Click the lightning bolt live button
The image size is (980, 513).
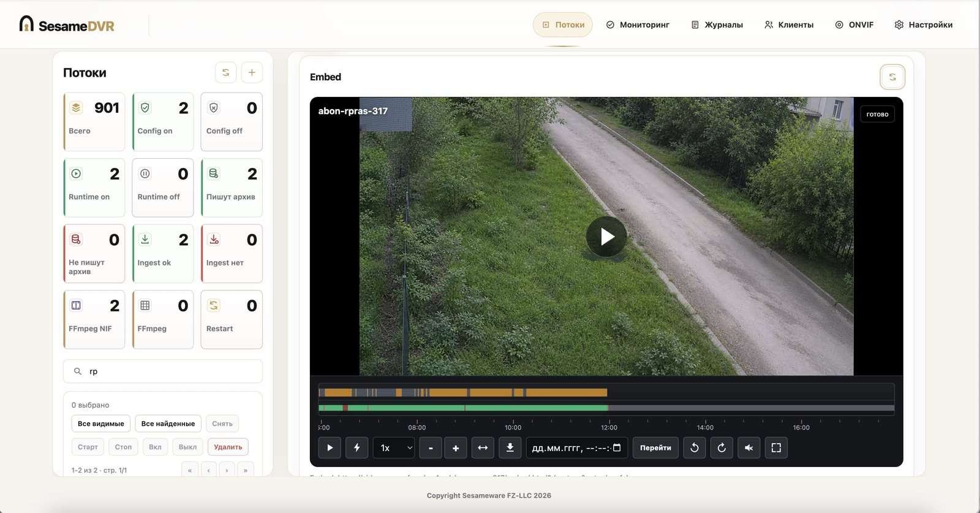coord(356,448)
